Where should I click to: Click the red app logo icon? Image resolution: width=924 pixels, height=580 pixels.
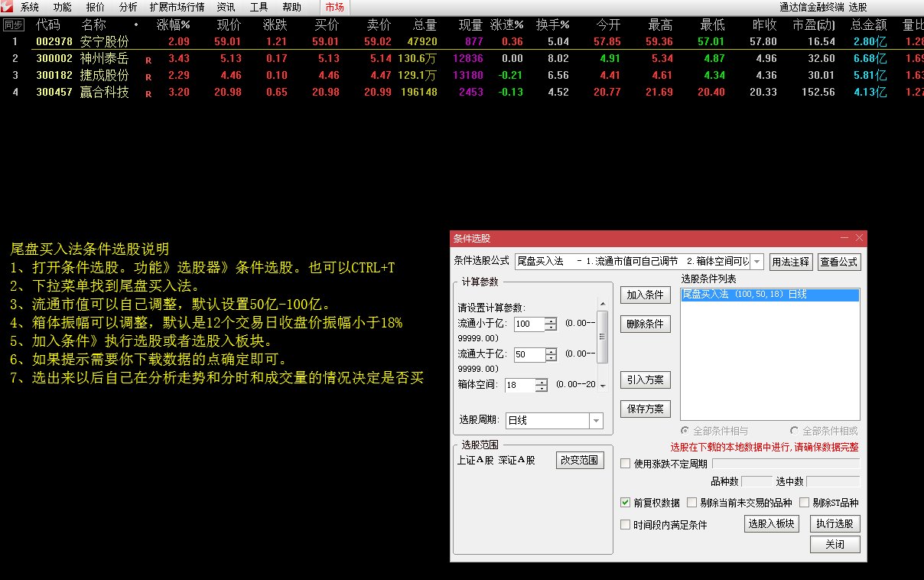(8, 7)
